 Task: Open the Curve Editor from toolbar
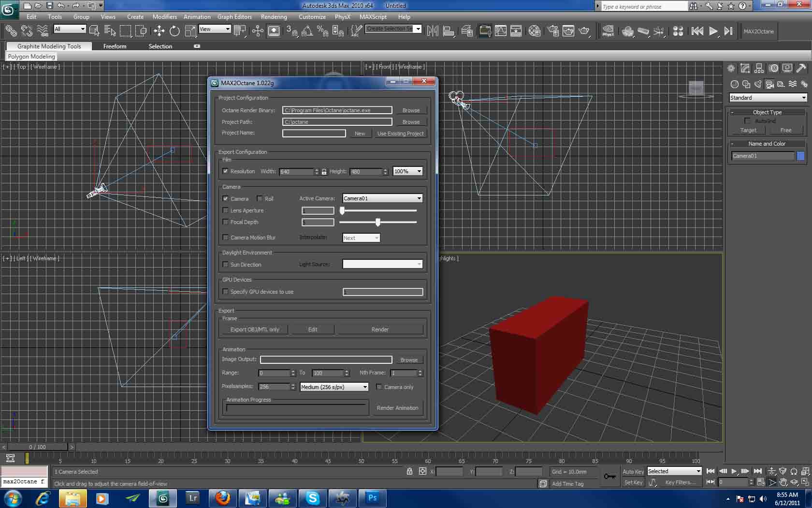pyautogui.click(x=501, y=31)
